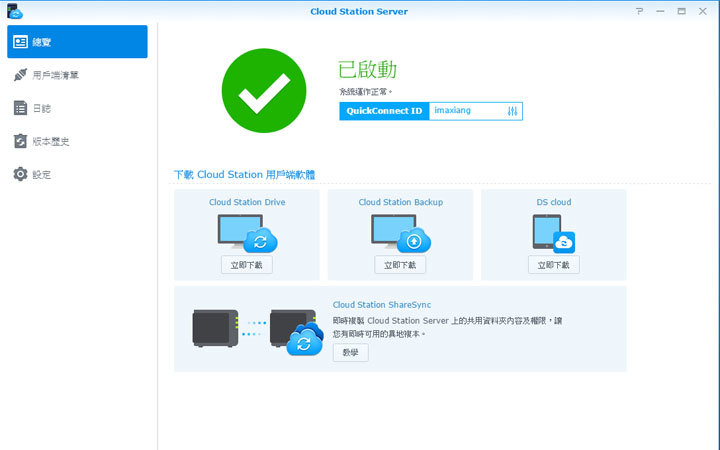The height and width of the screenshot is (450, 720).
Task: Open the 版本歷史 version history tab
Action: (x=77, y=141)
